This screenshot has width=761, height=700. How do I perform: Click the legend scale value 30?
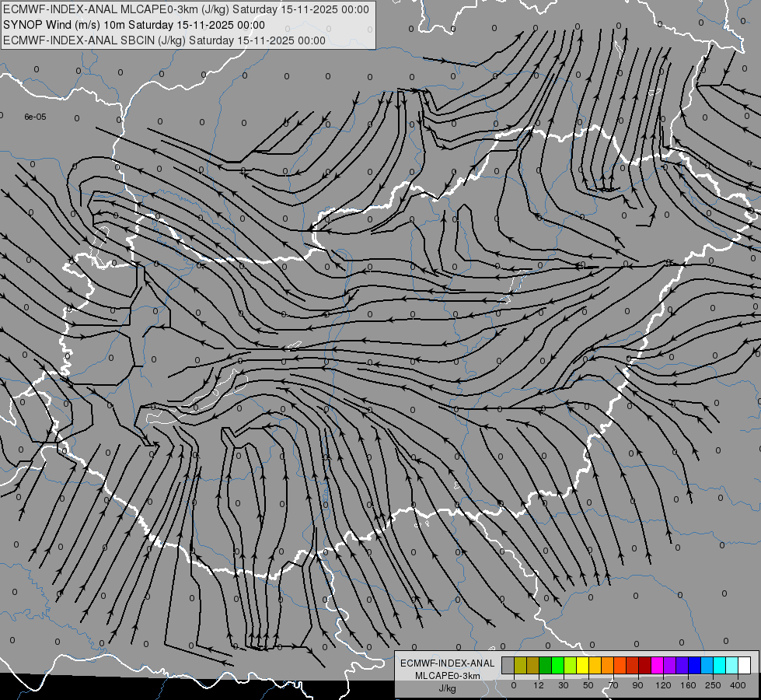564,685
